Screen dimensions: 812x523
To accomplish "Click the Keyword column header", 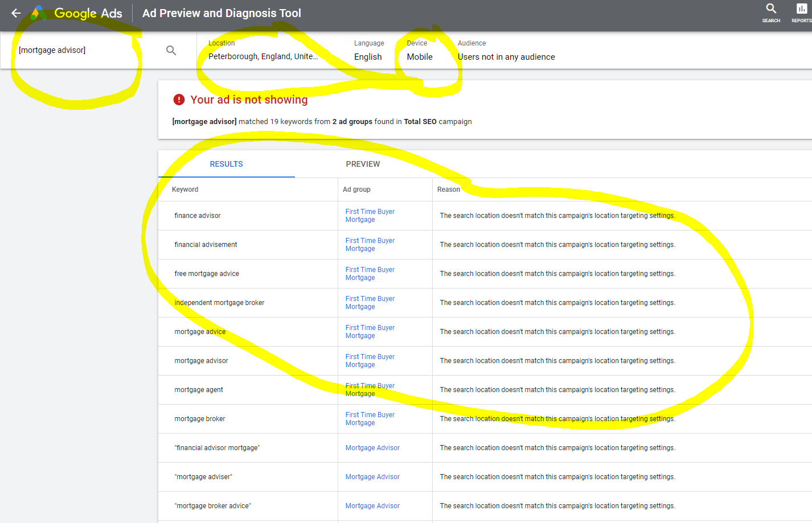I will pyautogui.click(x=185, y=190).
